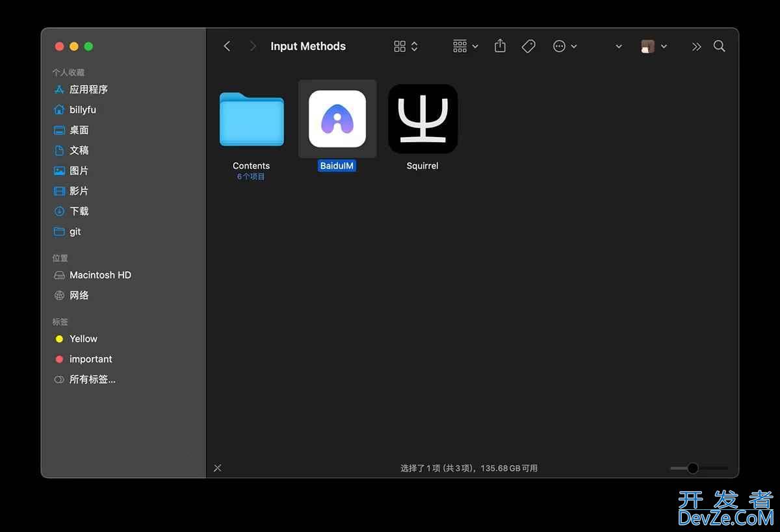Open Finder search with magnifier icon
The image size is (780, 532).
coord(719,46)
